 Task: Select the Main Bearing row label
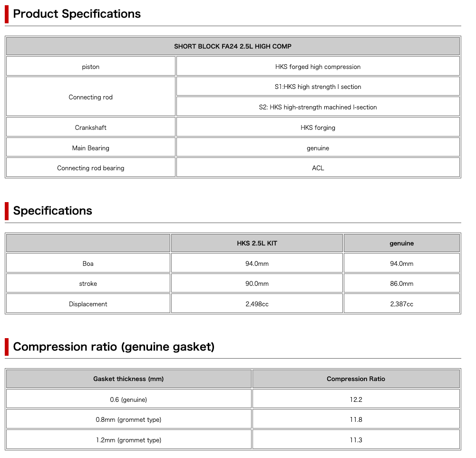90,148
